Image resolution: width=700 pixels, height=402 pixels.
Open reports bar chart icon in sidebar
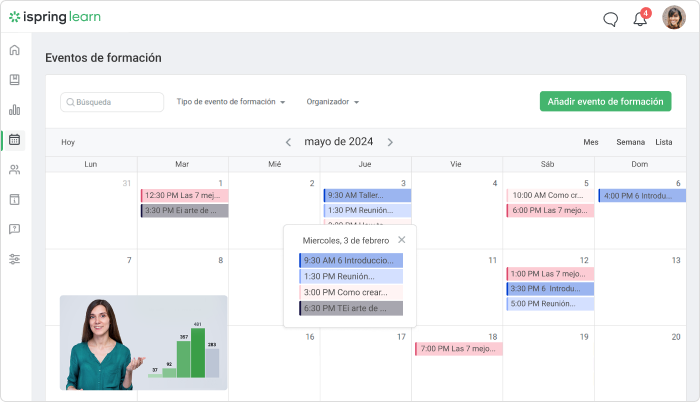pyautogui.click(x=15, y=109)
